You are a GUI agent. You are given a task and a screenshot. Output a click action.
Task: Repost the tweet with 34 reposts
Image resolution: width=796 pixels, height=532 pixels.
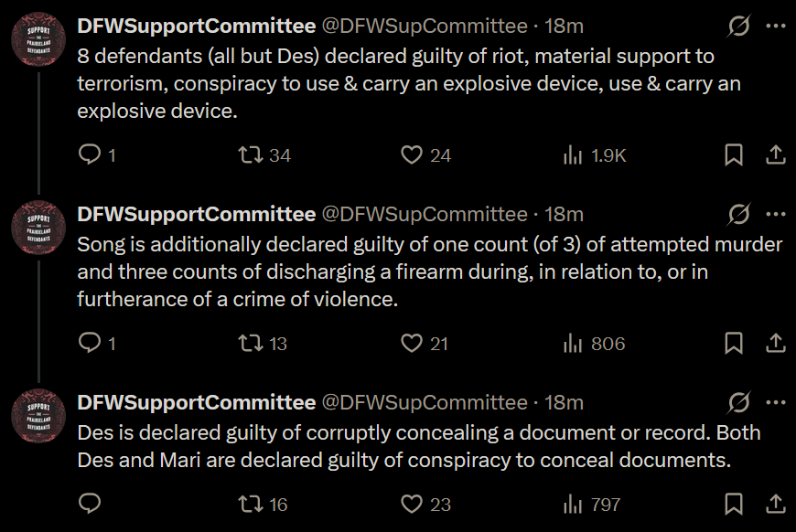pos(250,155)
